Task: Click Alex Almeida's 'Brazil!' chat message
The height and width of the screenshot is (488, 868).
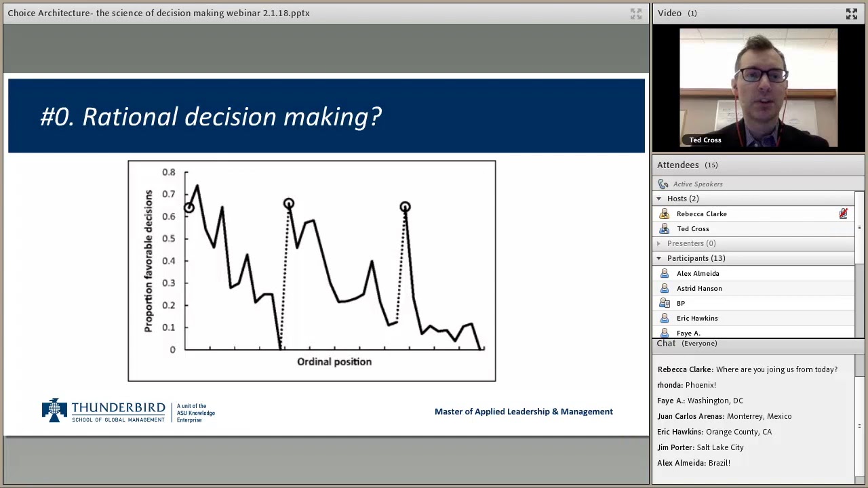Action: pyautogui.click(x=694, y=463)
